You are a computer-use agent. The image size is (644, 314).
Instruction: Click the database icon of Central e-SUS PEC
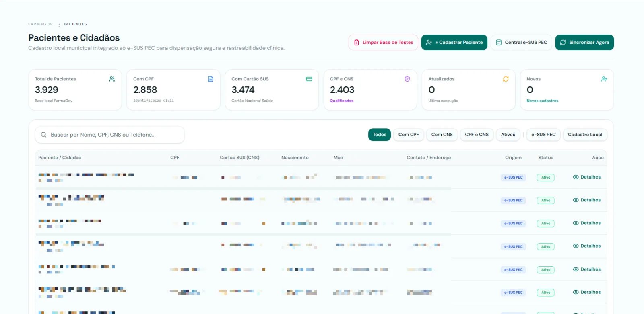(499, 43)
